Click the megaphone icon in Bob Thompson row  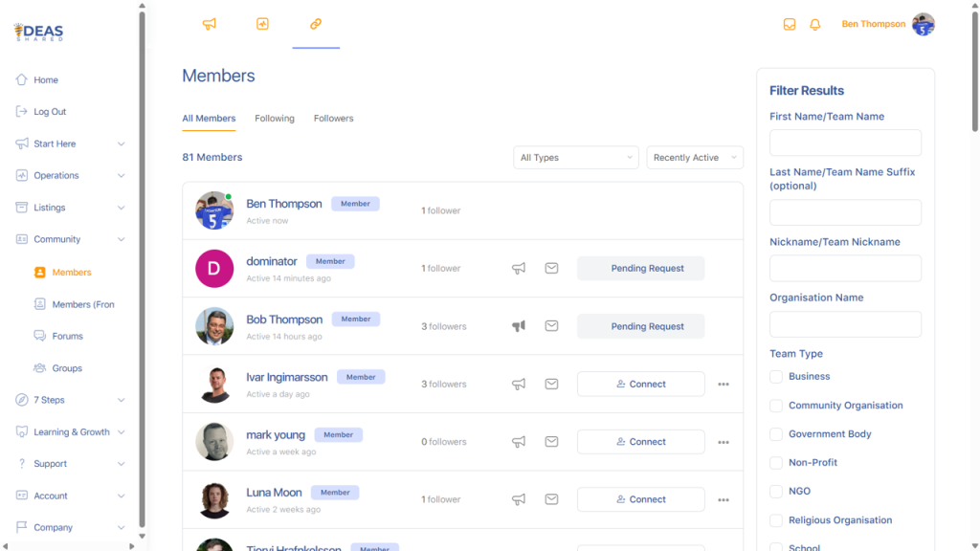[519, 326]
